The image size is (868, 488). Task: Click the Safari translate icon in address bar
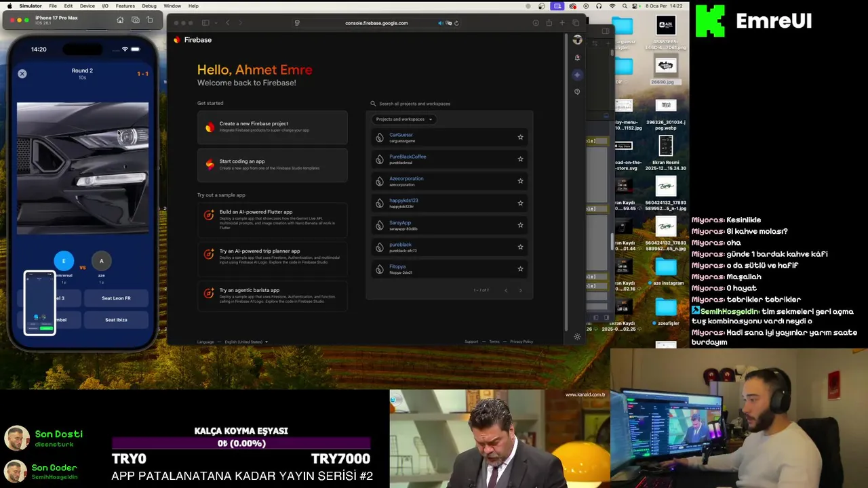click(x=448, y=23)
